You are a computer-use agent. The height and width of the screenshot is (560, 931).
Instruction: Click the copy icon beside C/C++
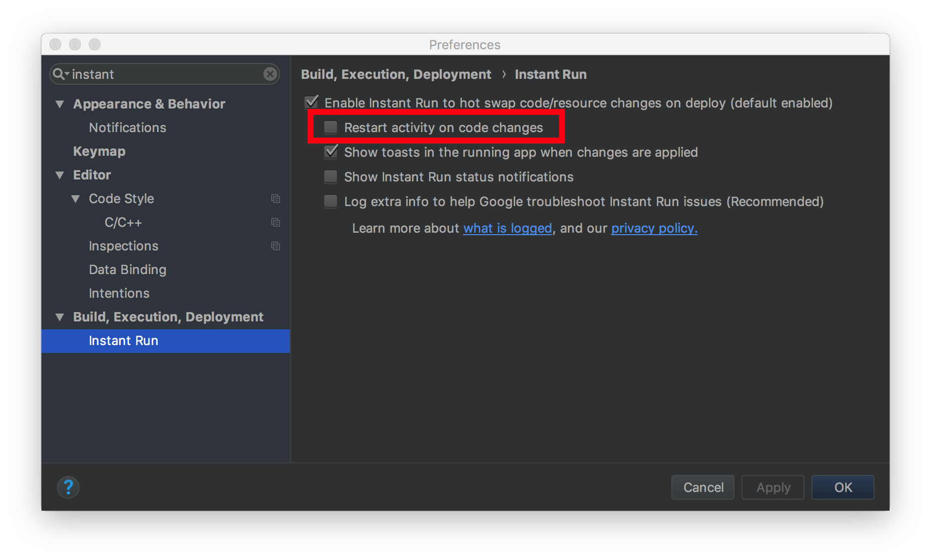point(276,222)
